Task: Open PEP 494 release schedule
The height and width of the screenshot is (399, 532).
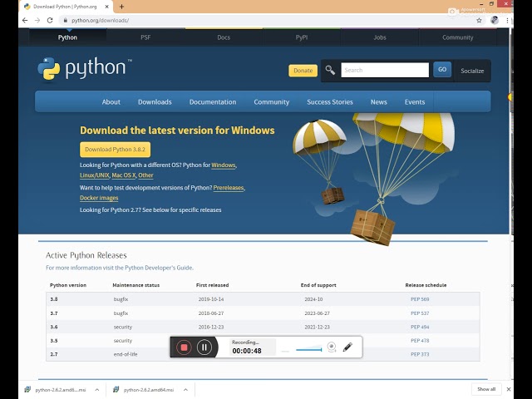Action: pyautogui.click(x=420, y=327)
